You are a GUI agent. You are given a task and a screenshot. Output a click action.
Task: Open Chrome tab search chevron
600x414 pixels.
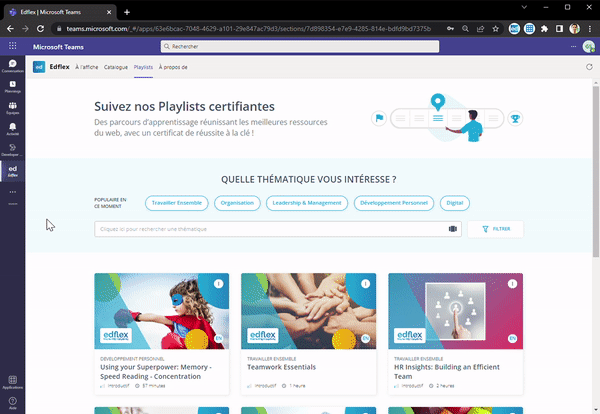point(524,7)
